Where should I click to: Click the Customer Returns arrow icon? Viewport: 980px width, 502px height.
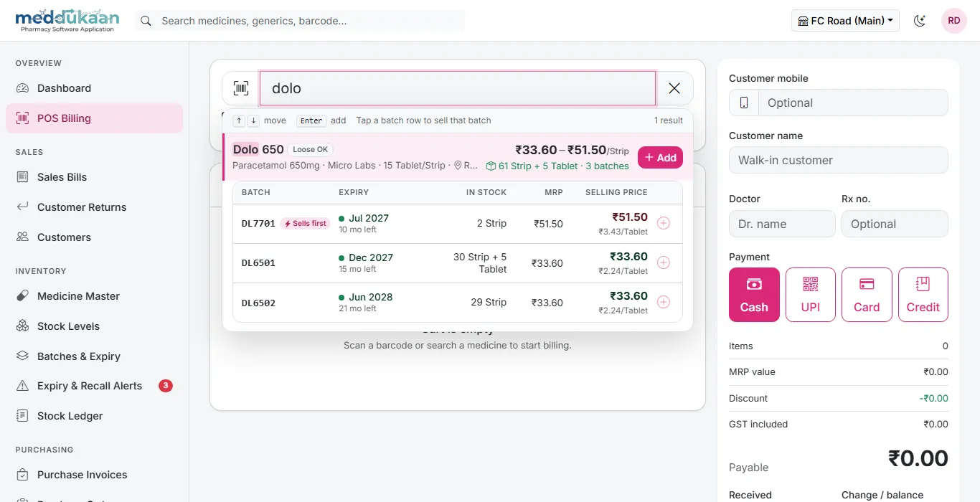(x=23, y=207)
